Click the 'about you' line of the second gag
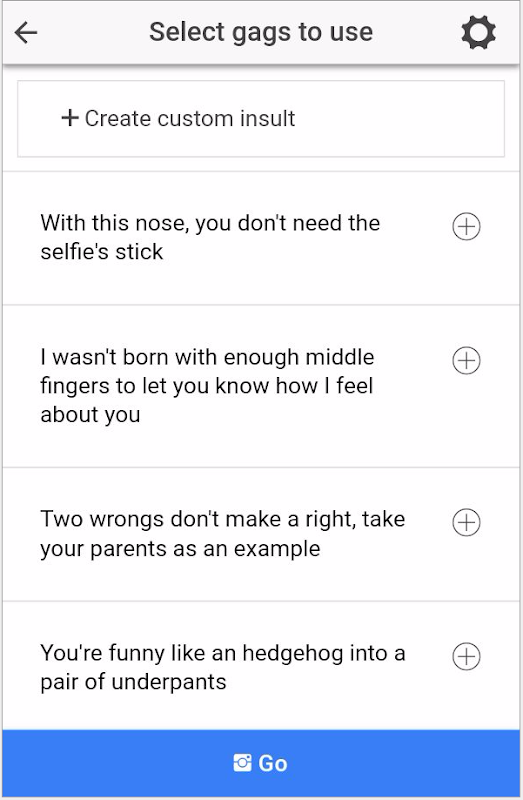 pos(90,415)
